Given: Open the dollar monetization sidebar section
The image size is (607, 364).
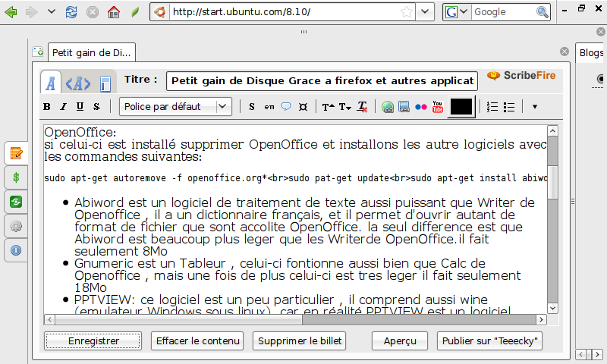Looking at the screenshot, I should [x=16, y=177].
